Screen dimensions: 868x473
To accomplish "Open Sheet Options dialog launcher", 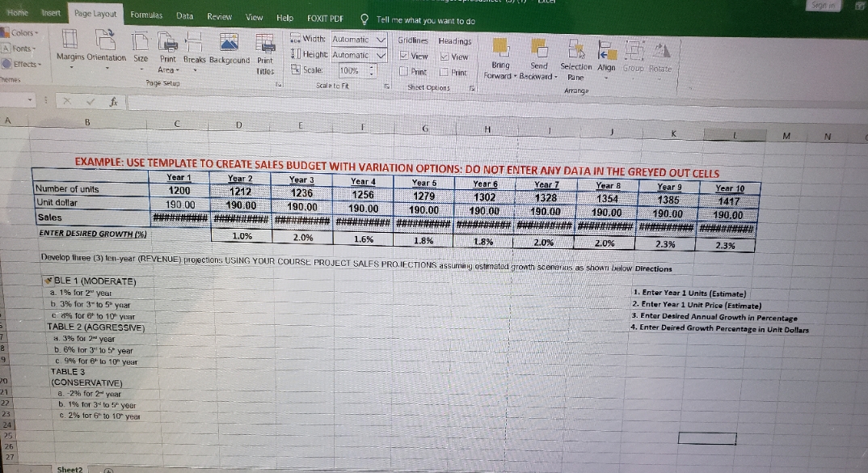I will 472,88.
